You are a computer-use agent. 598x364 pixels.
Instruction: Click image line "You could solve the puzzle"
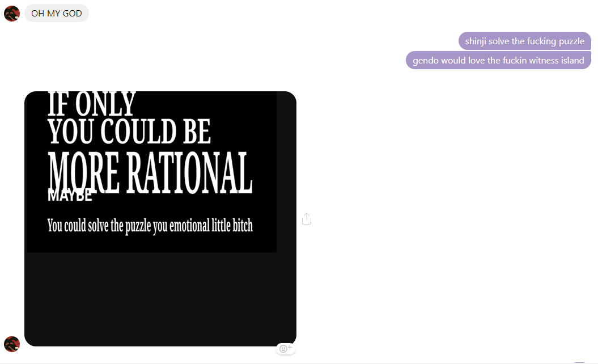click(x=150, y=226)
